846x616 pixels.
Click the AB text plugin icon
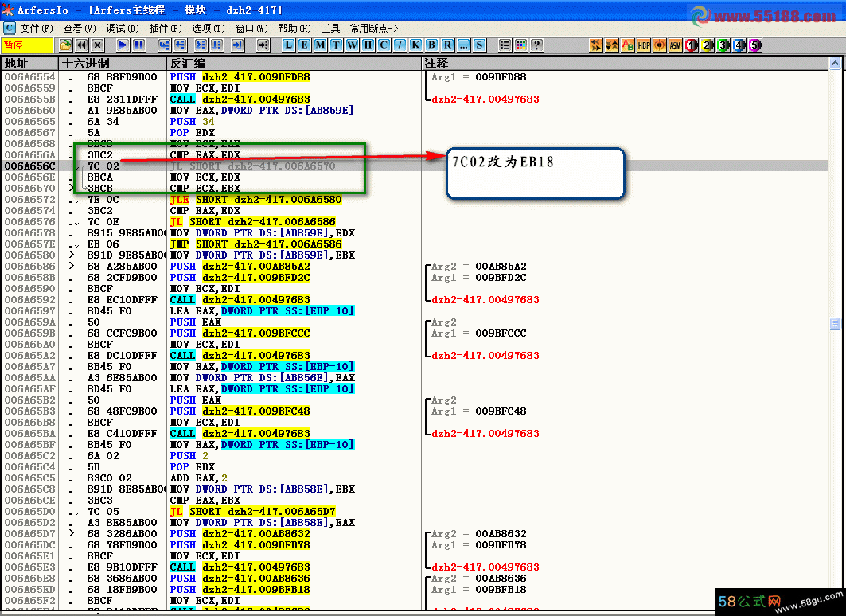[627, 45]
